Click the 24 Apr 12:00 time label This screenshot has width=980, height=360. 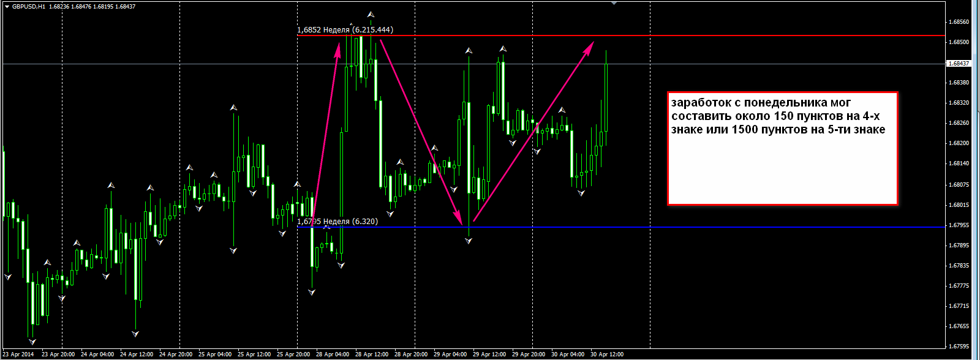pyautogui.click(x=137, y=354)
